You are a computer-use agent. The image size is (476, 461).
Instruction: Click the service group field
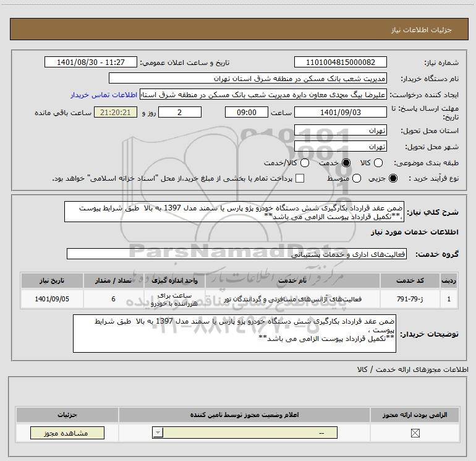237,254
